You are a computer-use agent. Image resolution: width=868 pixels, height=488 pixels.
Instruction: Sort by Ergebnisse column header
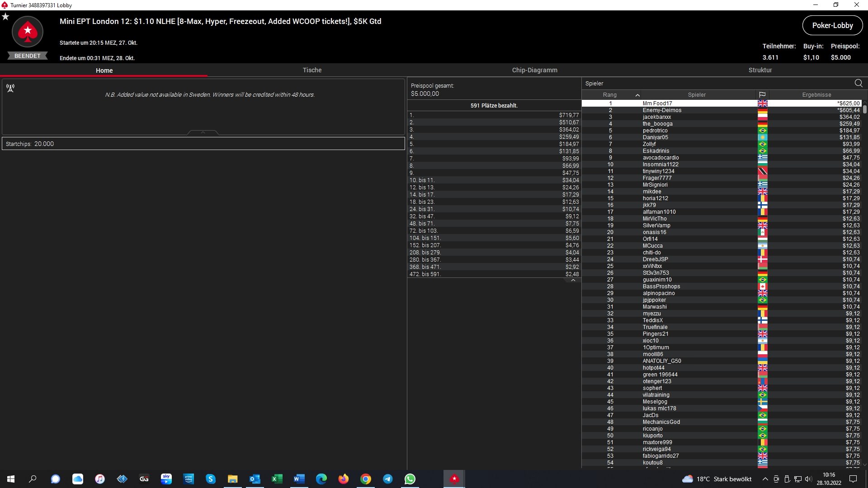(x=816, y=95)
